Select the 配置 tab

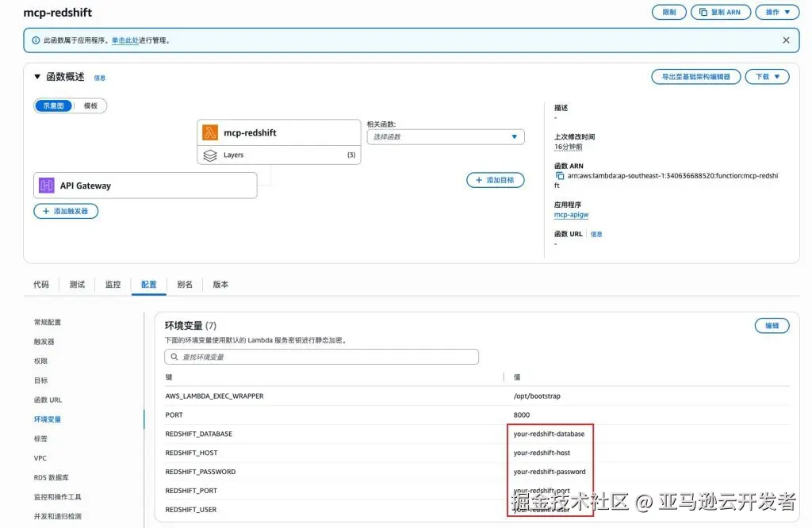[148, 284]
